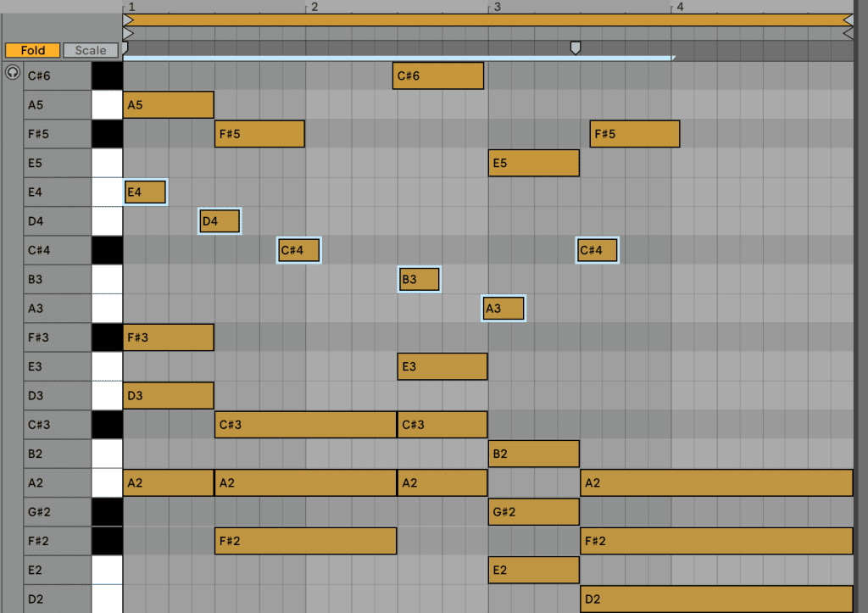Click the insert marker in the scrub area

click(x=576, y=47)
